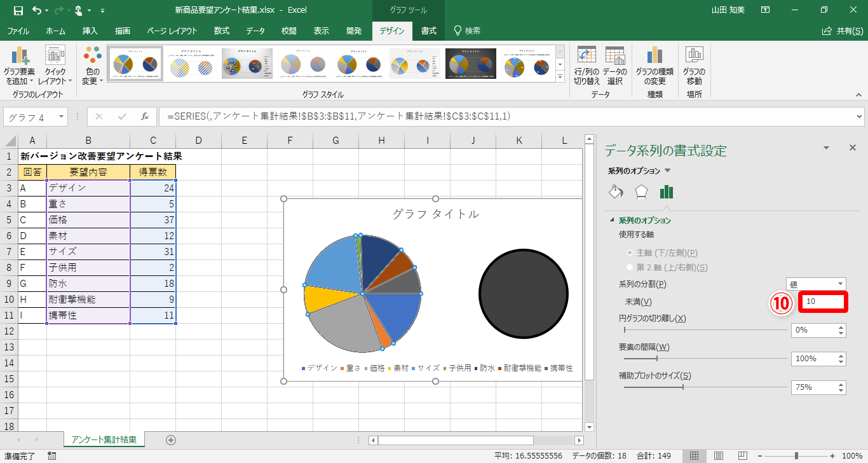The height and width of the screenshot is (463, 868).
Task: Select cell B5 containing 価格
Action: click(x=88, y=220)
